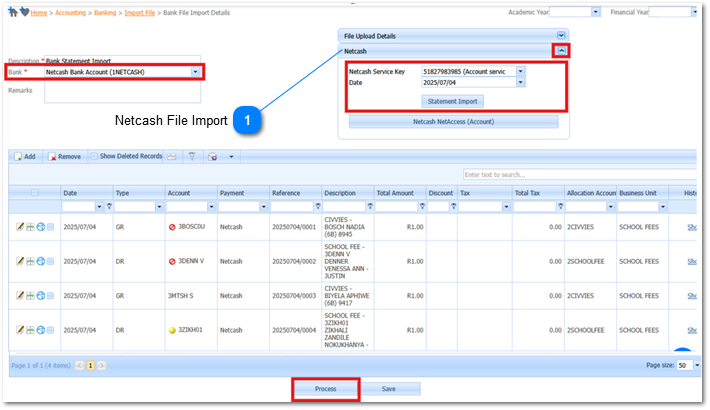Click the Process button

coord(326,389)
